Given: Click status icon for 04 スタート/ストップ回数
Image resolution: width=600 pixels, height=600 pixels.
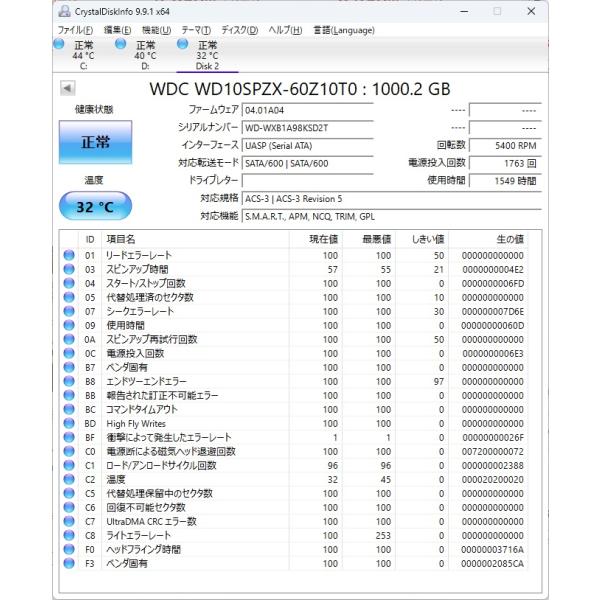Looking at the screenshot, I should click(69, 283).
